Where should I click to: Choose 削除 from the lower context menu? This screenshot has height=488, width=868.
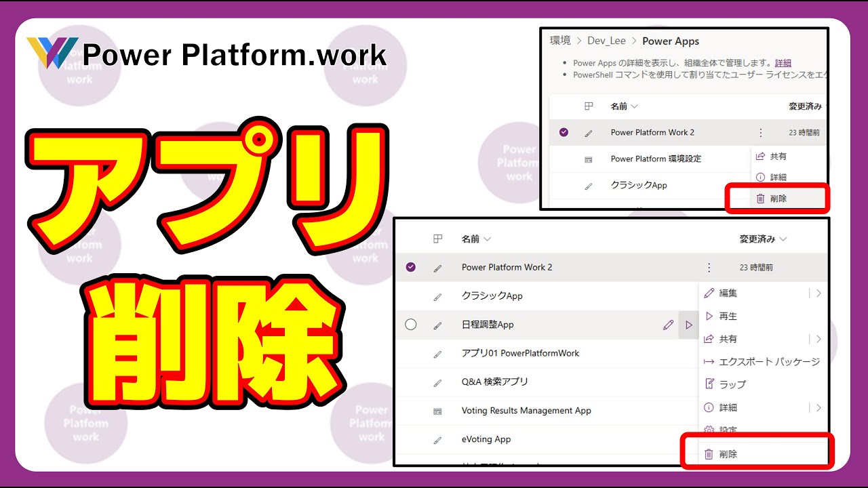click(x=728, y=454)
